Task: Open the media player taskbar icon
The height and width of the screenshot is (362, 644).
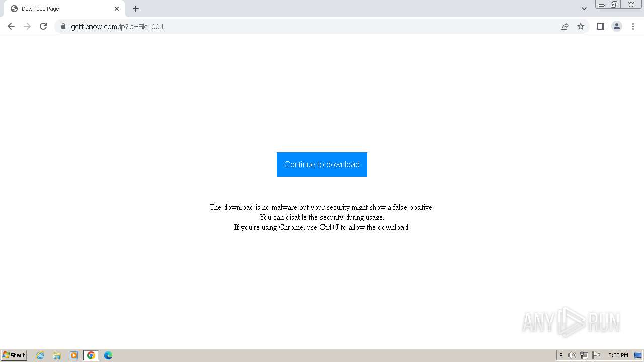Action: tap(74, 355)
